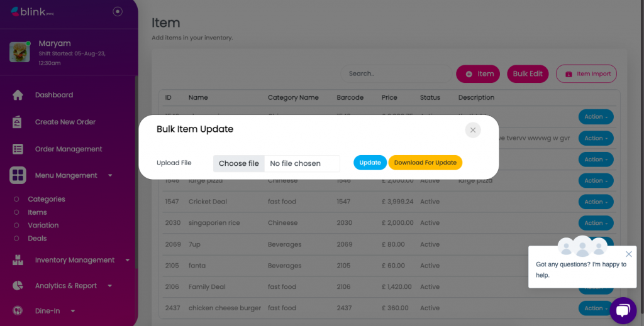Click the Analytics & Report pie chart icon
This screenshot has height=326, width=644.
18,286
